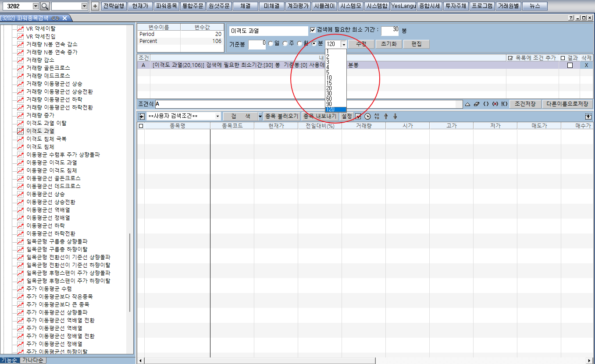
Task: Open the 파워종목 toolbar menu
Action: (x=167, y=6)
